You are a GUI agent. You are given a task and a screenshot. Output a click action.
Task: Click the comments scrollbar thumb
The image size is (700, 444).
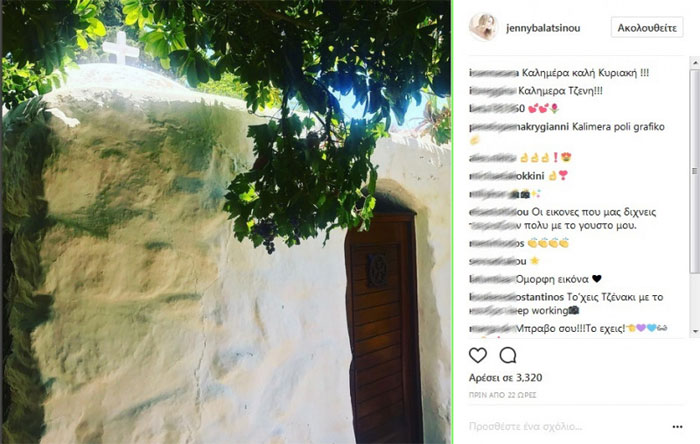click(x=695, y=172)
